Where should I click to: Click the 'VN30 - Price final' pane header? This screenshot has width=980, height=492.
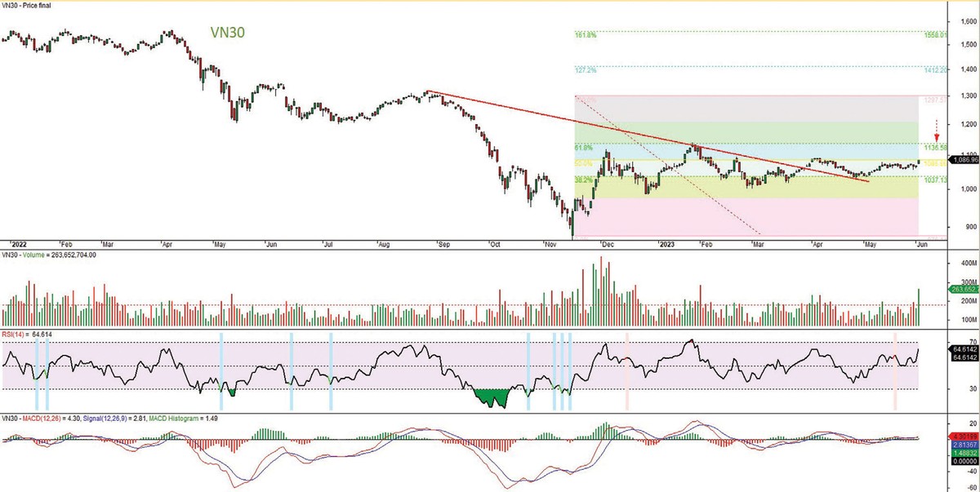[x=28, y=5]
